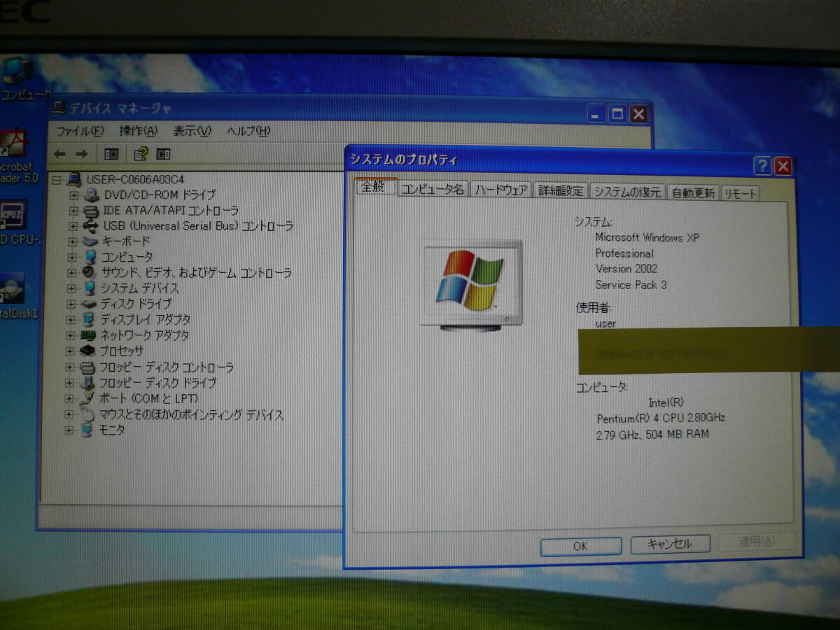This screenshot has height=630, width=840.
Task: Expand the IDE ATA/ATAPI コントローラ node
Action: tap(73, 210)
